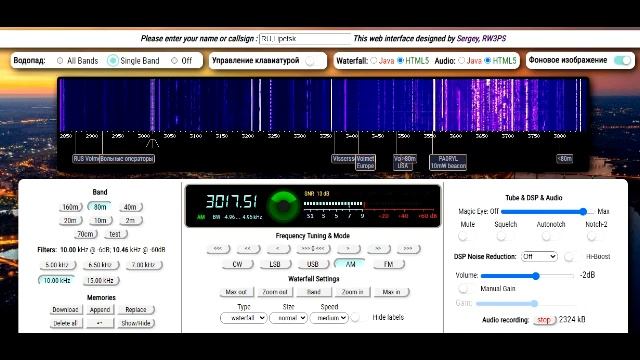
Task: Adjust the Volume slider
Action: coord(527,276)
